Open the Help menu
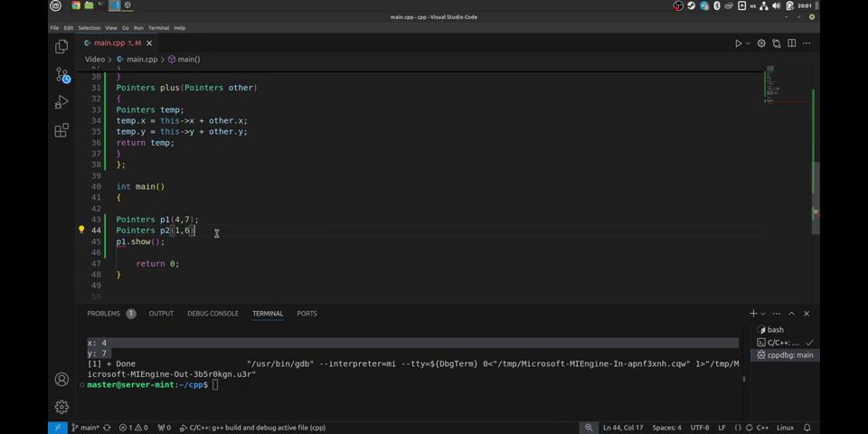 tap(179, 28)
